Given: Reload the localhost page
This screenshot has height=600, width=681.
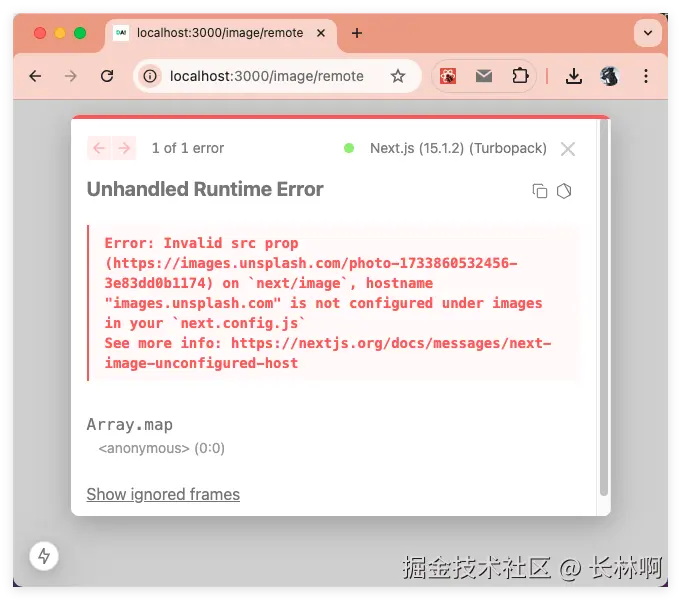Looking at the screenshot, I should click(107, 76).
